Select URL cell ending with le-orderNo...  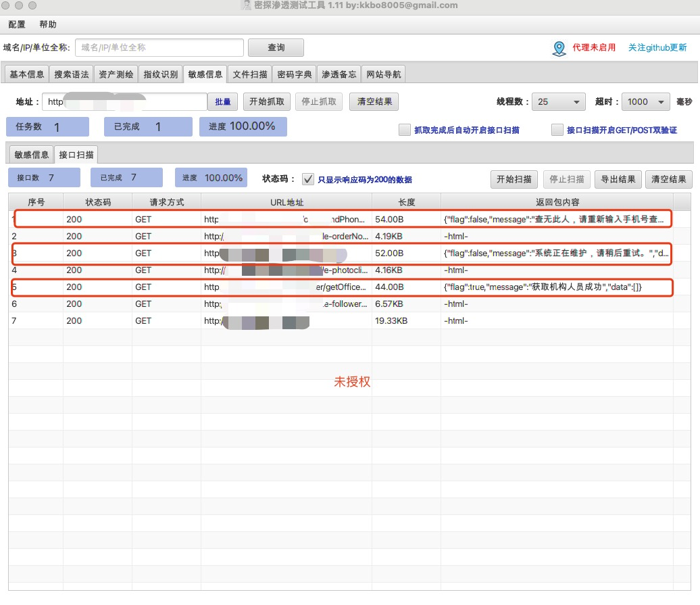[286, 236]
